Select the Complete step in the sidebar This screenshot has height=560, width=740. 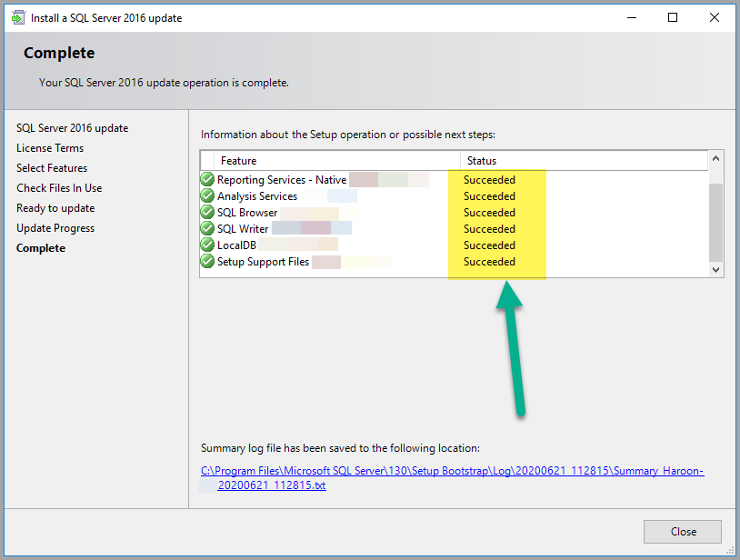point(41,248)
